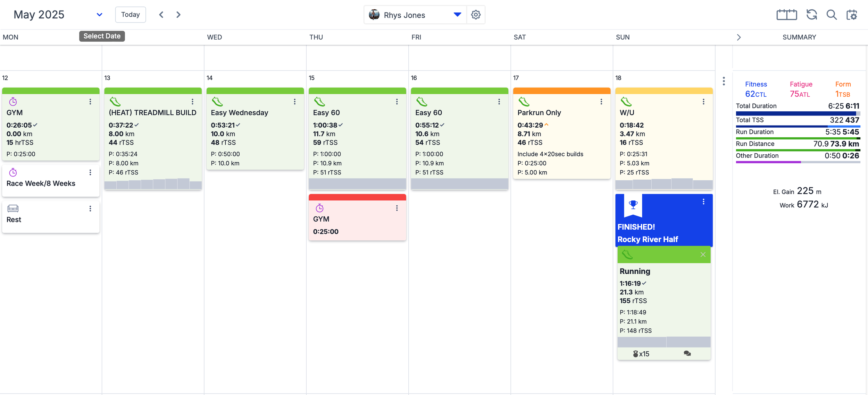
Task: Open week 12-18 options menu
Action: click(724, 81)
